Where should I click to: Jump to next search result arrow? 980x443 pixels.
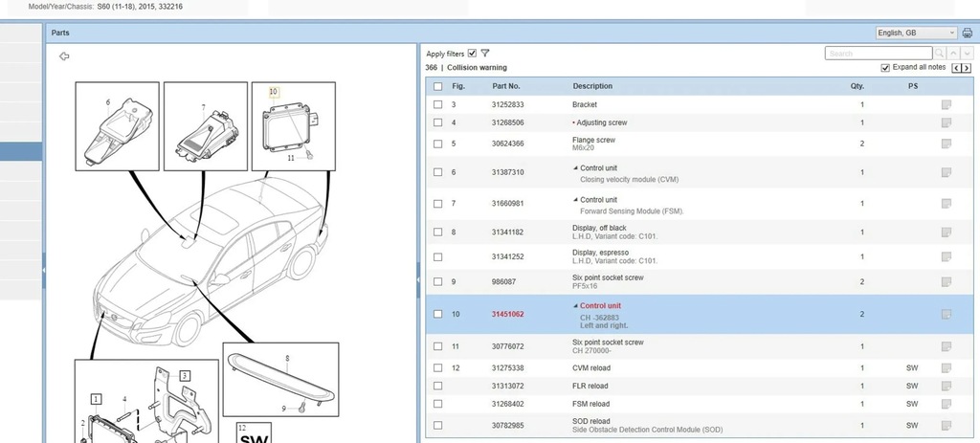click(967, 54)
